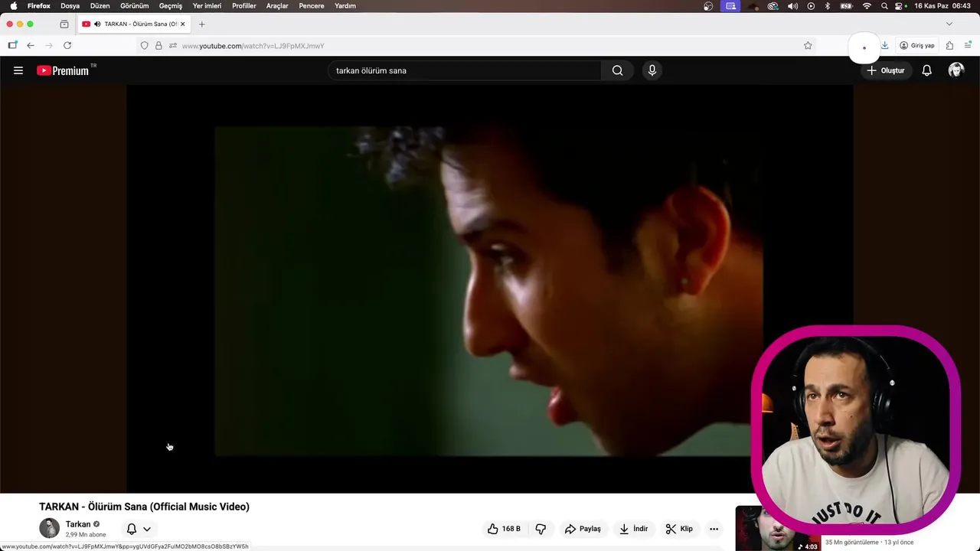Open Spotlight search in the menu bar

(884, 6)
